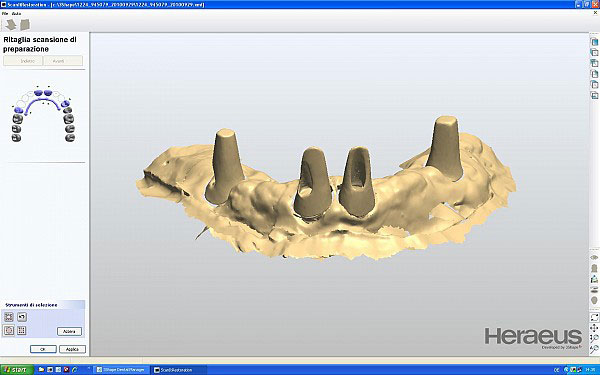This screenshot has height=375, width=600.
Task: Open the Windows Start button
Action: tap(17, 370)
